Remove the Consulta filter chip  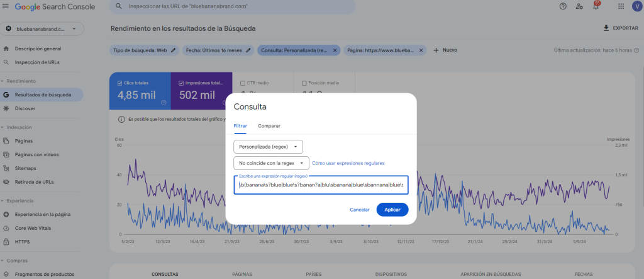click(x=335, y=50)
